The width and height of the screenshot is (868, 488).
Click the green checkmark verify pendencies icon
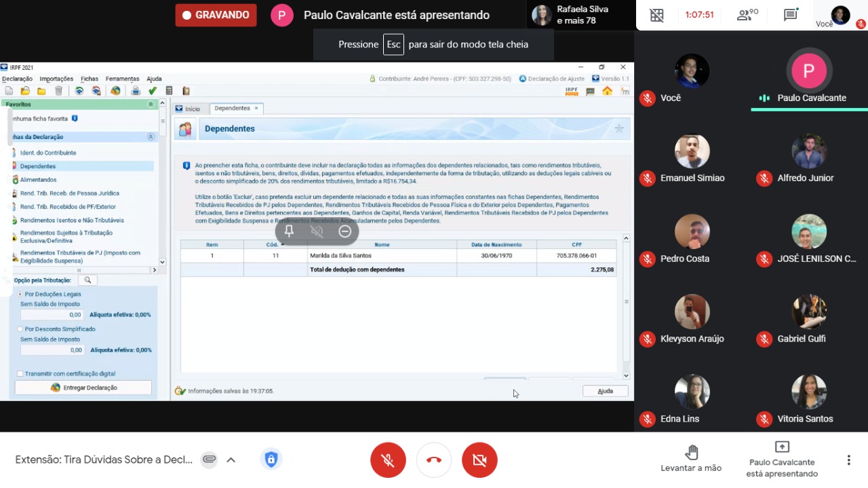pos(153,91)
